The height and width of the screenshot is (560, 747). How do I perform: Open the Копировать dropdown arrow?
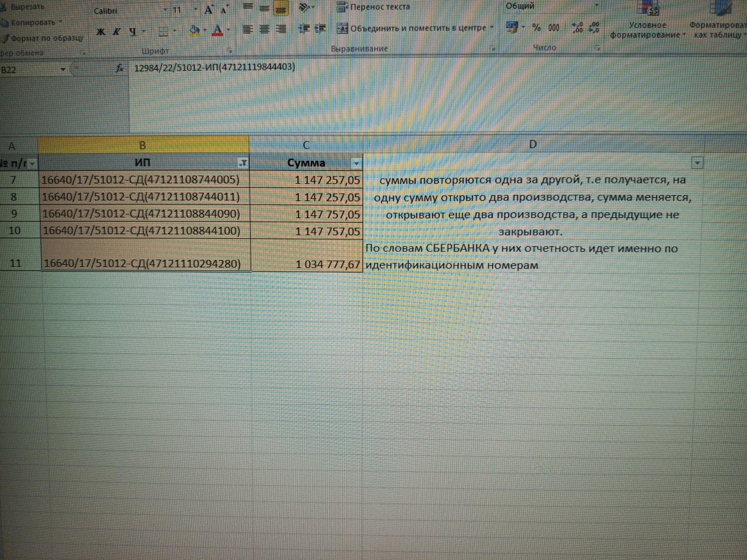[x=60, y=22]
